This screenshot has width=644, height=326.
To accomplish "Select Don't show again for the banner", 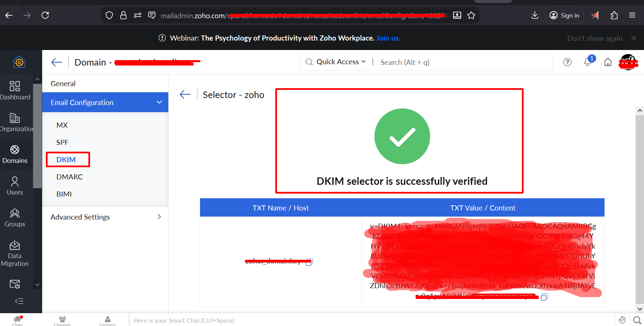I will (594, 38).
